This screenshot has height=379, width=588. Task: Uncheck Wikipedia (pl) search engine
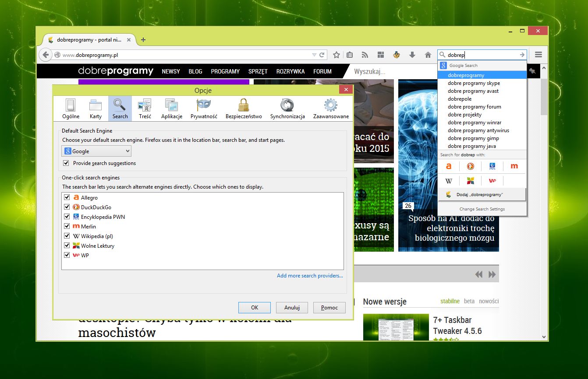coord(67,236)
